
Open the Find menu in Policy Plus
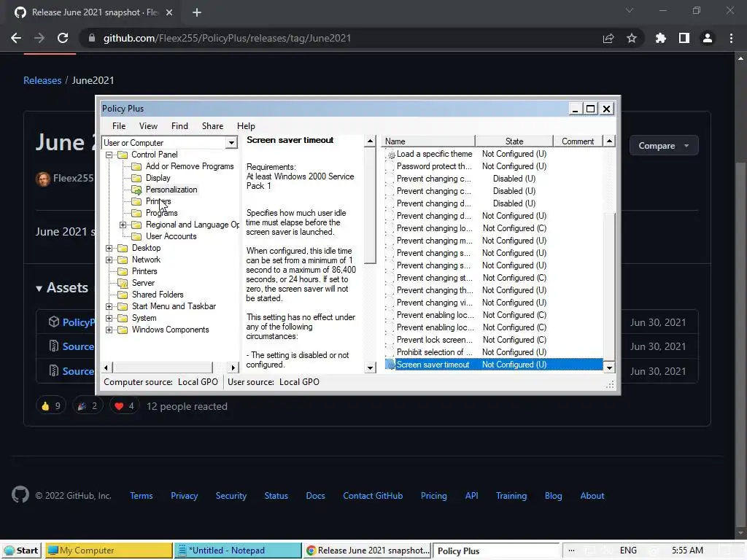(x=179, y=126)
